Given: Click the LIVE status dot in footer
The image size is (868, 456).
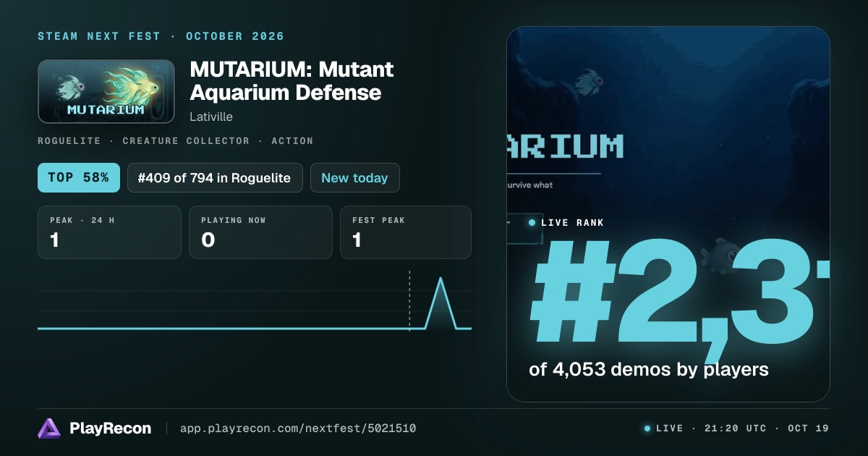Looking at the screenshot, I should (x=647, y=428).
